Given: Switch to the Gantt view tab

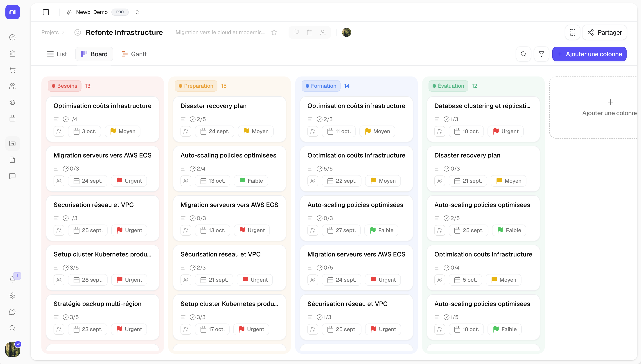Looking at the screenshot, I should [x=134, y=54].
